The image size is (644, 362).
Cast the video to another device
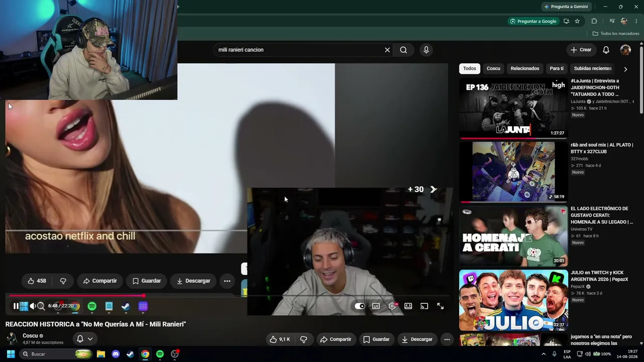click(424, 306)
